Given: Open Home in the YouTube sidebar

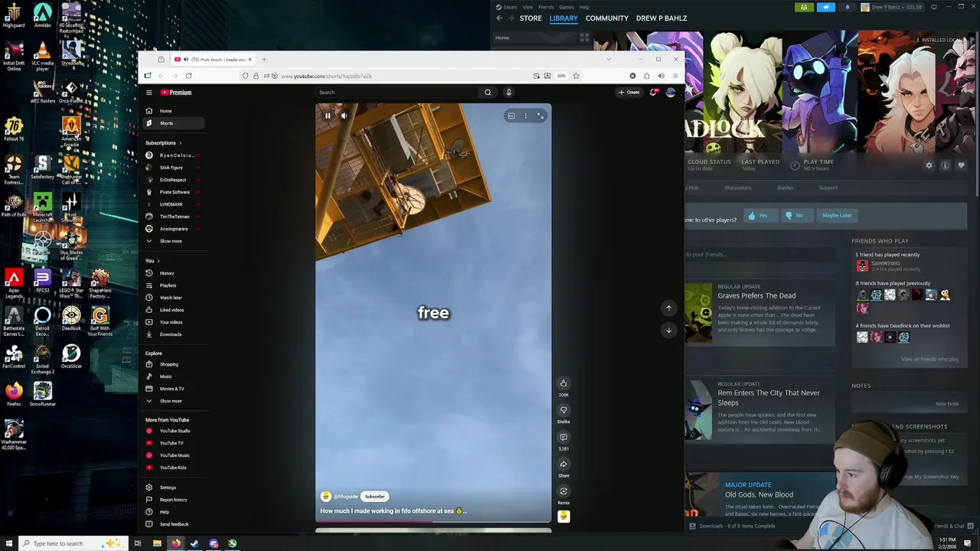Looking at the screenshot, I should pyautogui.click(x=173, y=111).
